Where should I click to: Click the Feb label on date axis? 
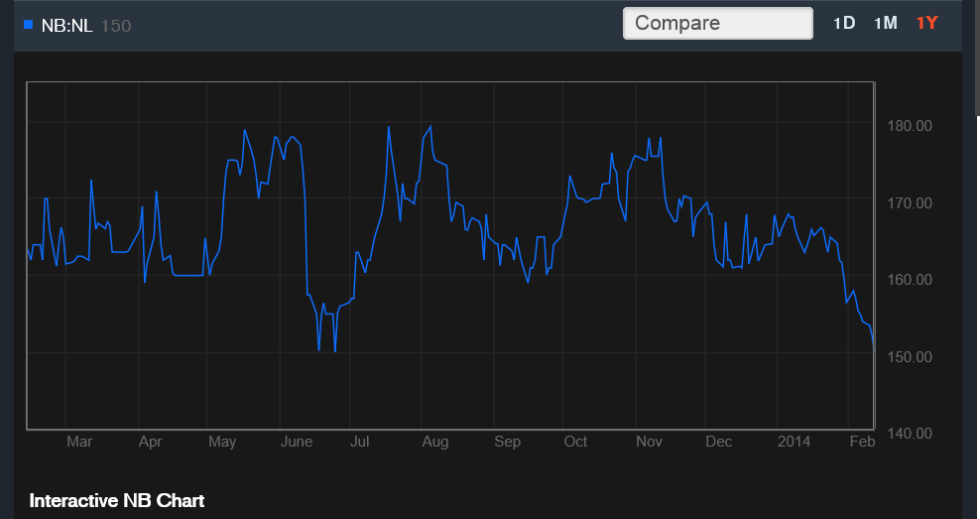click(863, 442)
